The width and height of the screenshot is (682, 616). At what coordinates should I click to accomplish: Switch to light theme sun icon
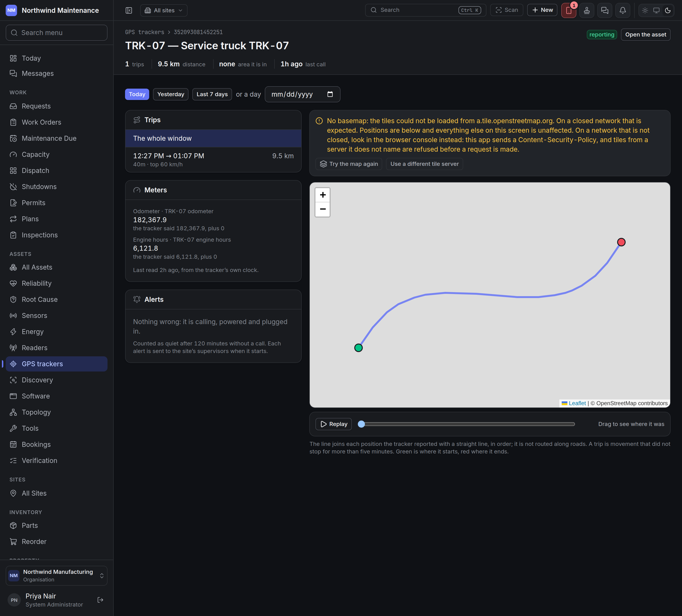pos(645,10)
